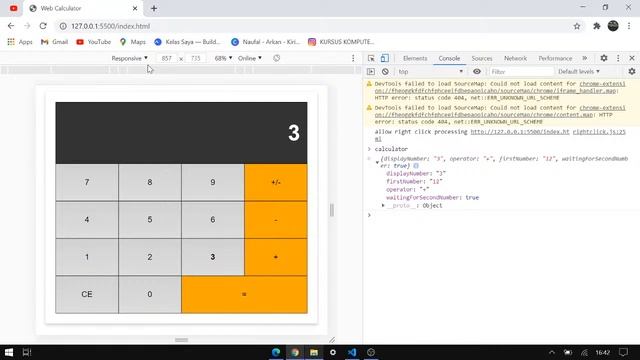
Task: Open the Apps bookmarks shortcut
Action: click(x=20, y=42)
